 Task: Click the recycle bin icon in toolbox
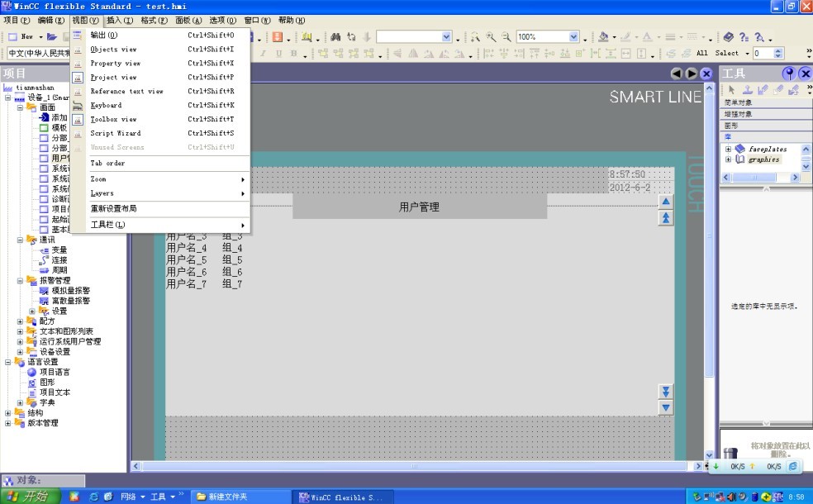[730, 454]
